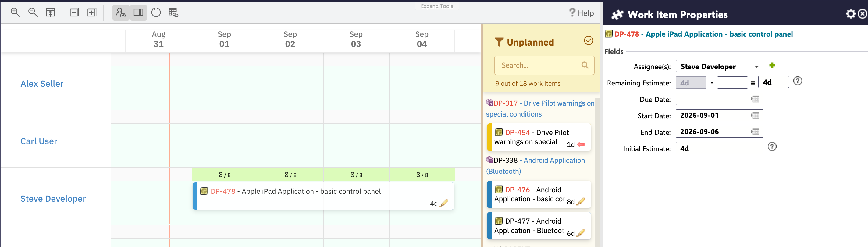Open Assignee dropdown showing Steve Developer
The image size is (868, 247).
pos(719,66)
